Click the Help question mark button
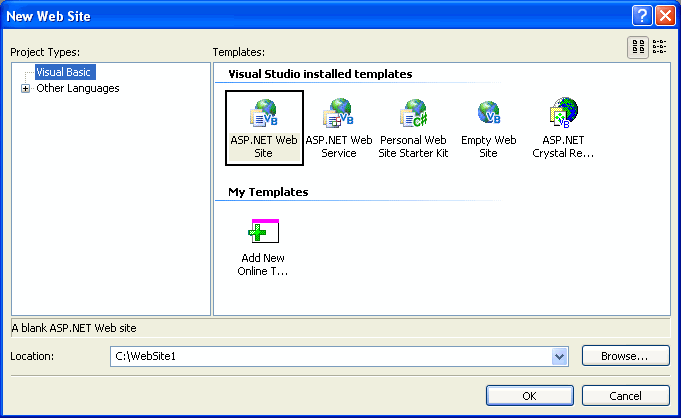The height and width of the screenshot is (418, 681). coord(642,16)
